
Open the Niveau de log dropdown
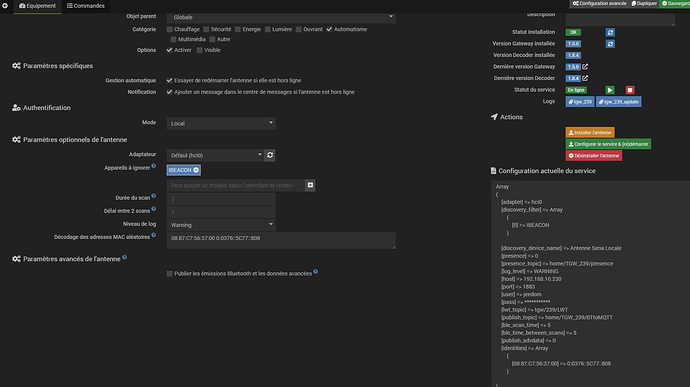tap(221, 225)
